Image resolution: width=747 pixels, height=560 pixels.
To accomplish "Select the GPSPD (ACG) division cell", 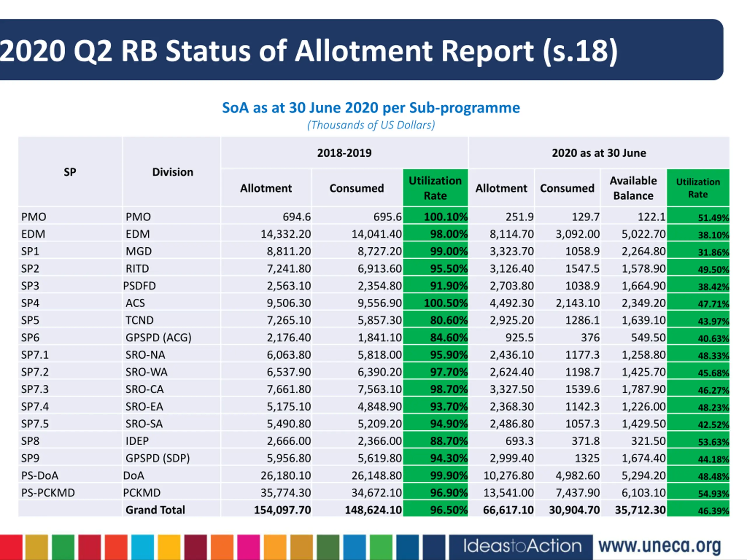I will (x=158, y=337).
